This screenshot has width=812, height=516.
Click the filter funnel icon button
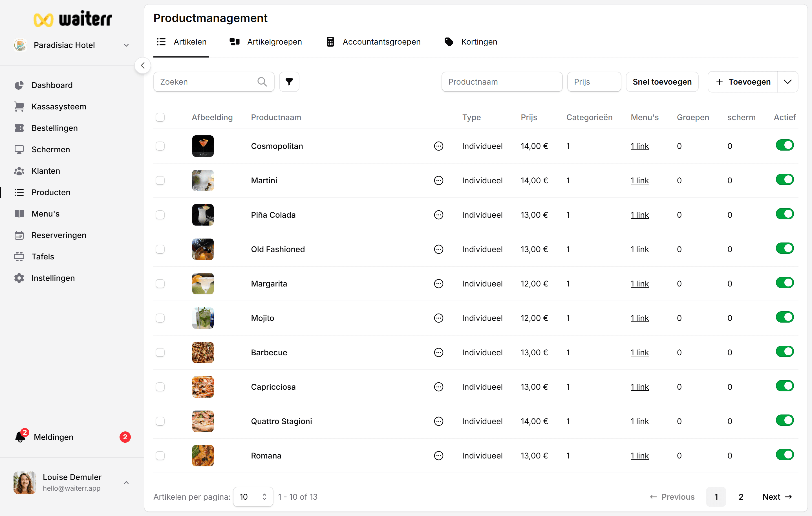289,81
